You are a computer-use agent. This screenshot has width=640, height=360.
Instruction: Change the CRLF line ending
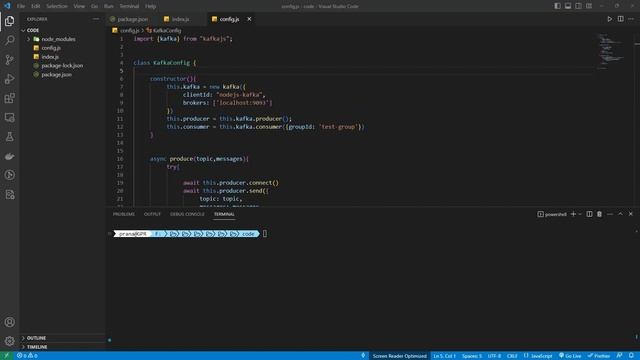tap(512, 356)
